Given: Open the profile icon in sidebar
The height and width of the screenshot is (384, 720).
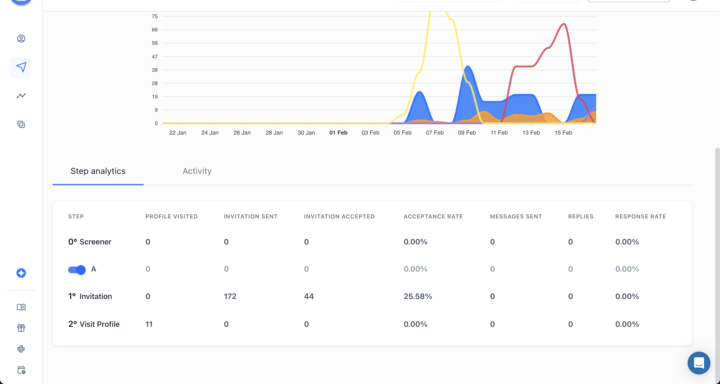Looking at the screenshot, I should click(21, 39).
